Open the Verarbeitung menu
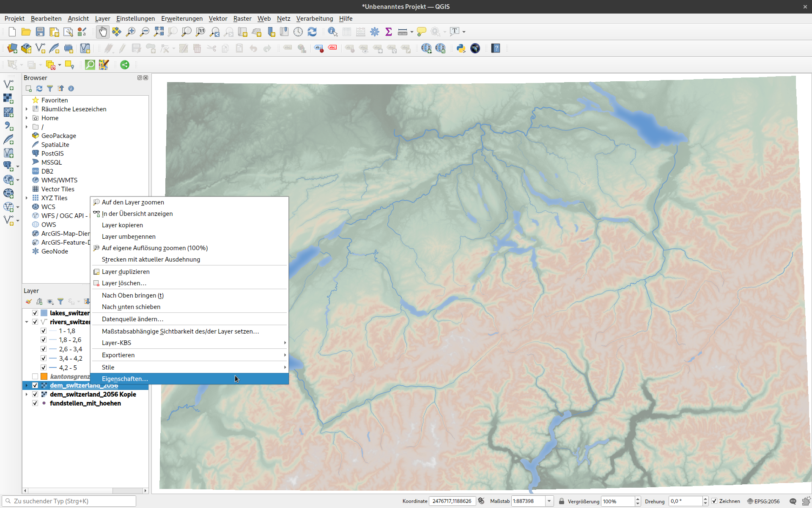 click(314, 18)
